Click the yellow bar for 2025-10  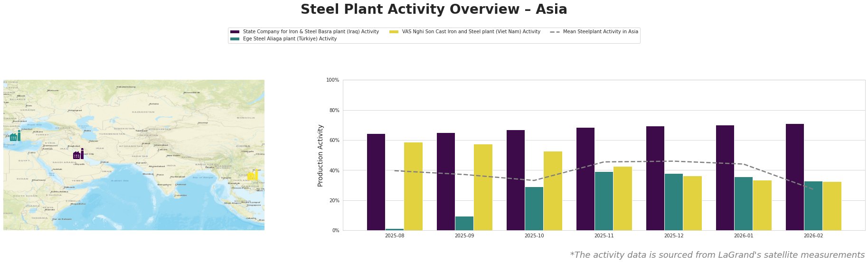(x=553, y=190)
